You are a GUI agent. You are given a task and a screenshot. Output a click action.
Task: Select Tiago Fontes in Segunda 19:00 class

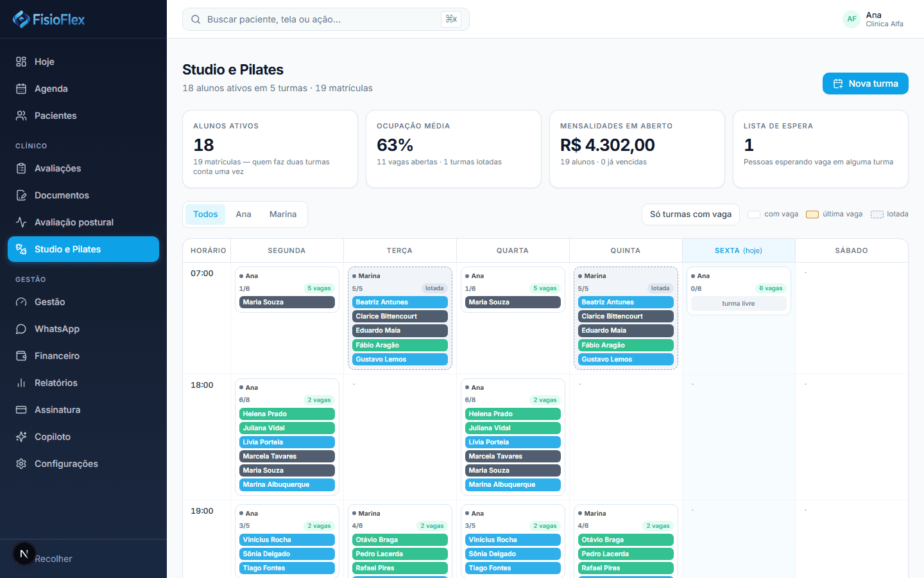[287, 568]
